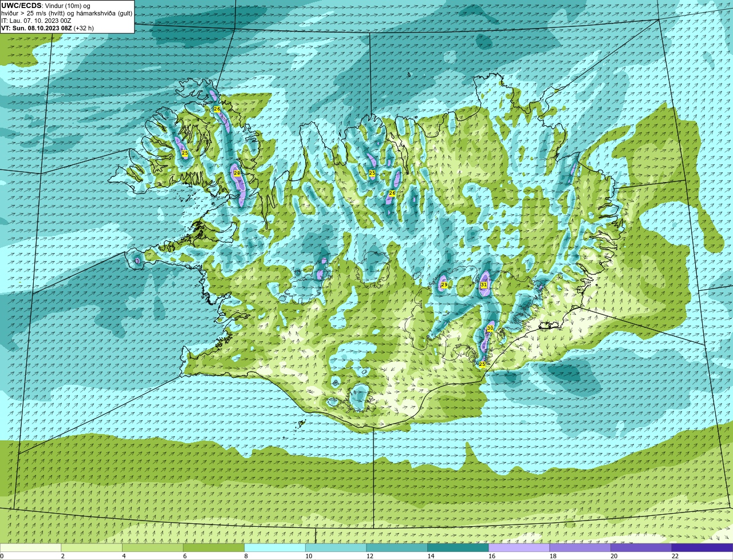Click the legend scale value 20
The height and width of the screenshot is (560, 733).
point(614,556)
